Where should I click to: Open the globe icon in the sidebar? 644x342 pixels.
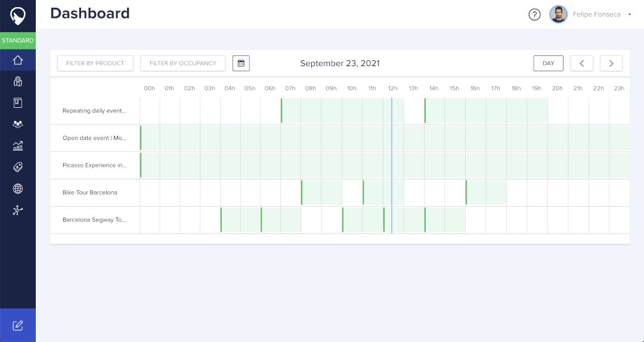tap(18, 189)
